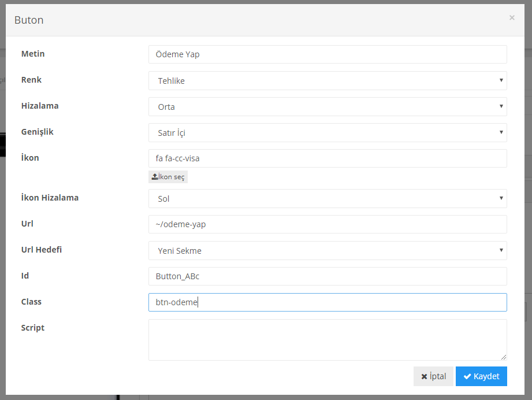This screenshot has width=532, height=400.
Task: Click the Buton dialog title
Action: (x=29, y=20)
